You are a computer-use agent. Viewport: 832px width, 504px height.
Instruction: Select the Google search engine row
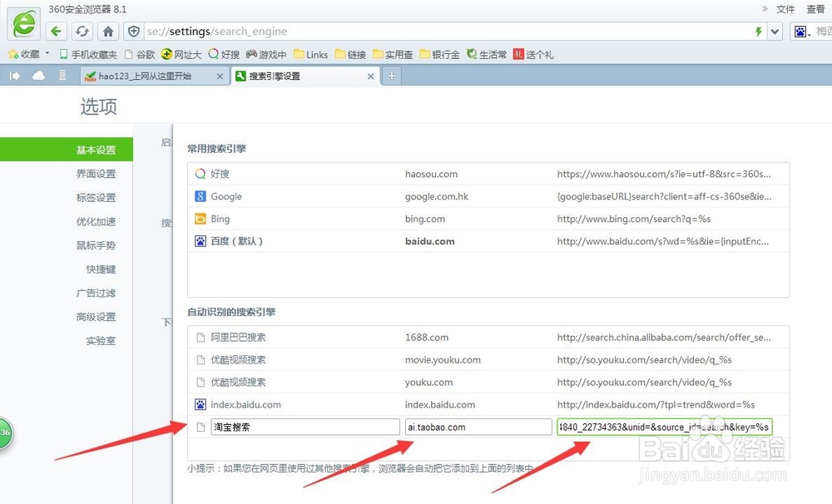click(x=488, y=196)
